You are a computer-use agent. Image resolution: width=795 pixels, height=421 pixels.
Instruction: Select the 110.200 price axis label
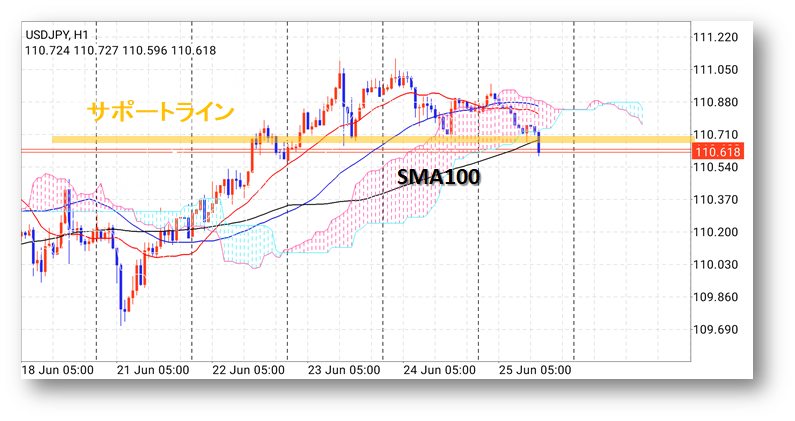[x=720, y=232]
